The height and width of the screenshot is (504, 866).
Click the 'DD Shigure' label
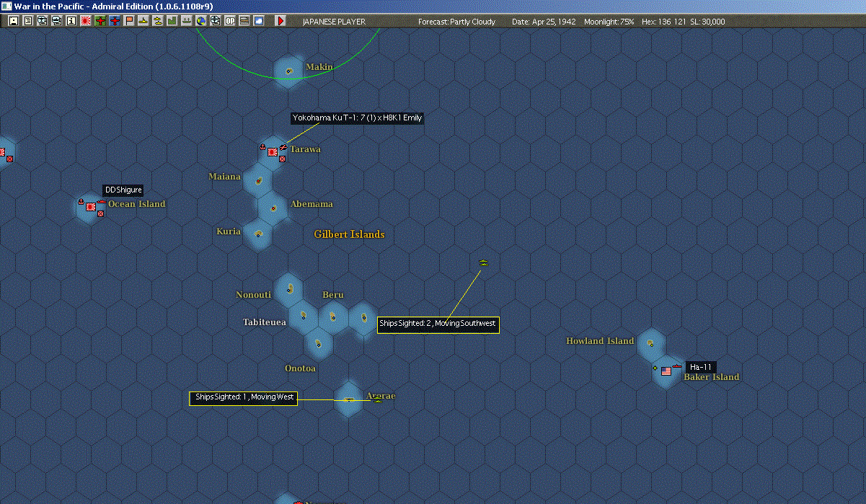(x=123, y=190)
